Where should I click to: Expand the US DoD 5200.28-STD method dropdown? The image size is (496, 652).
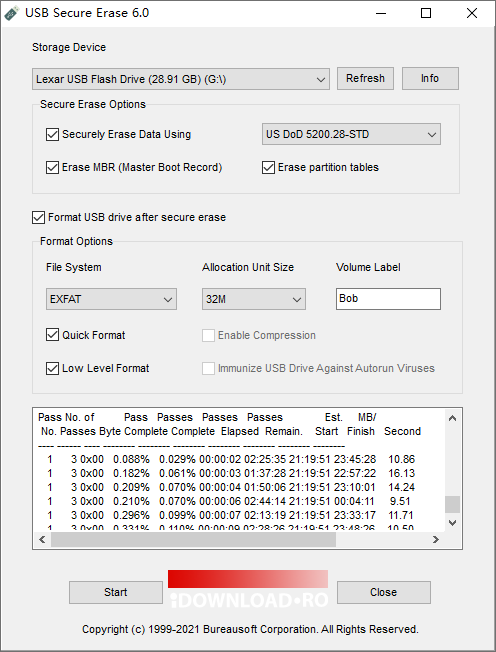(x=351, y=134)
